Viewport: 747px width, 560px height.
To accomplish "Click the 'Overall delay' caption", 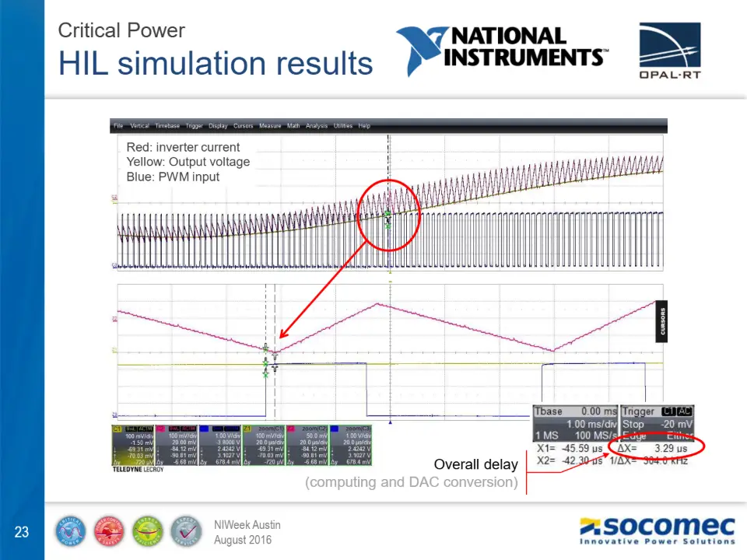I will point(475,464).
